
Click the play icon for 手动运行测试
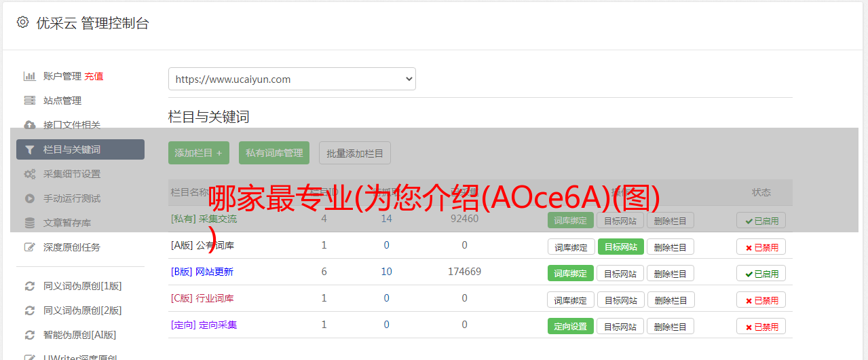(x=29, y=198)
